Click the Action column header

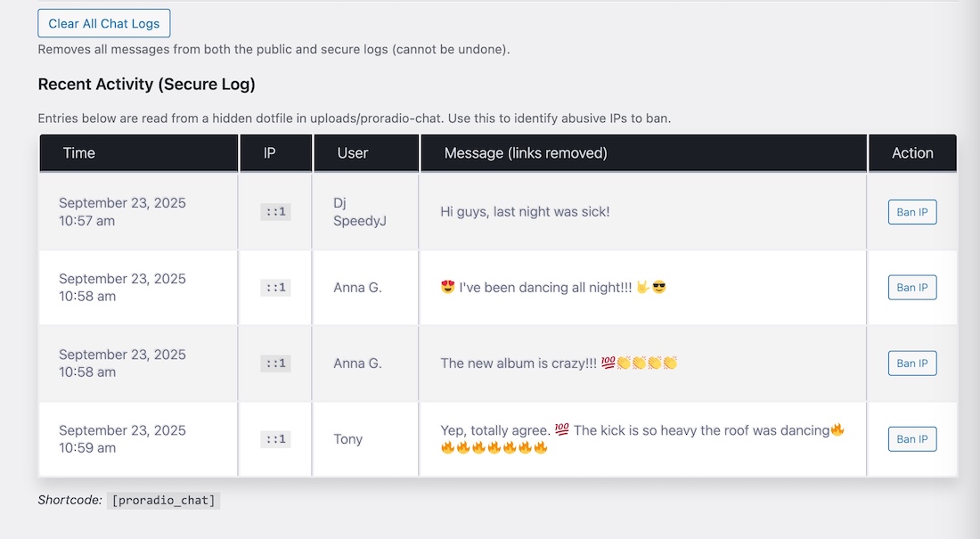point(912,153)
